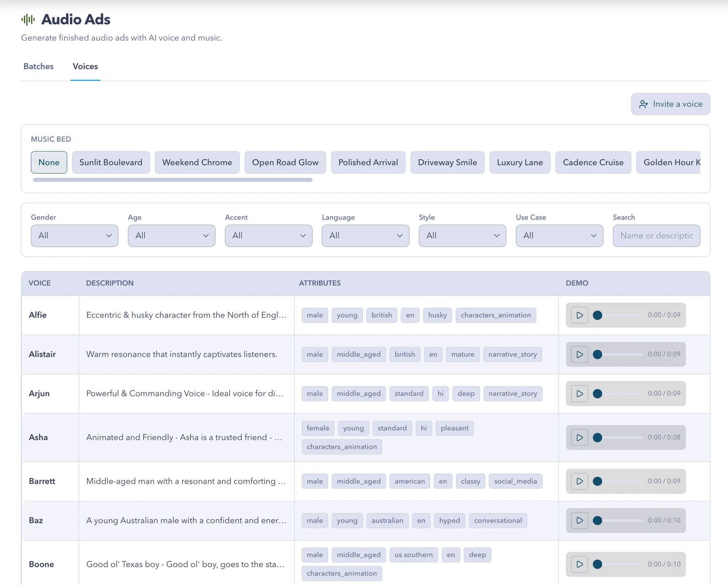Viewport: 728px width, 585px height.
Task: Select the Polished Arrival music bed
Action: pyautogui.click(x=368, y=162)
